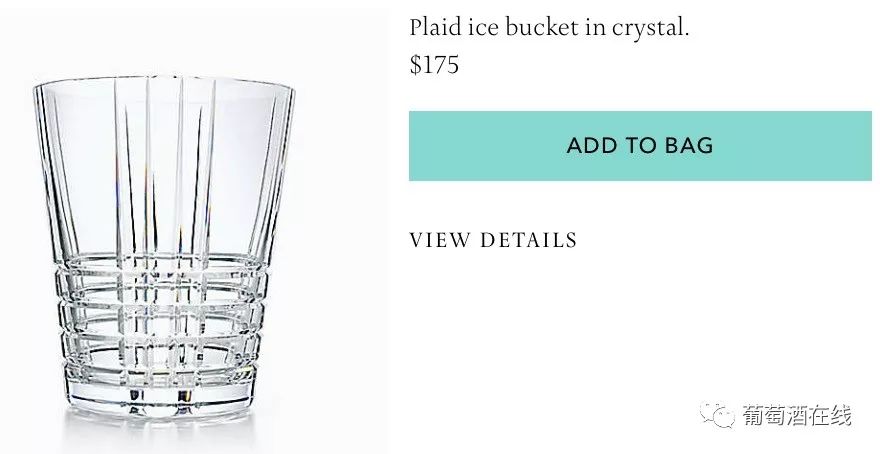Viewport: 880px width, 454px height.
Task: Click the rim of the crystal bucket
Action: pyautogui.click(x=164, y=84)
